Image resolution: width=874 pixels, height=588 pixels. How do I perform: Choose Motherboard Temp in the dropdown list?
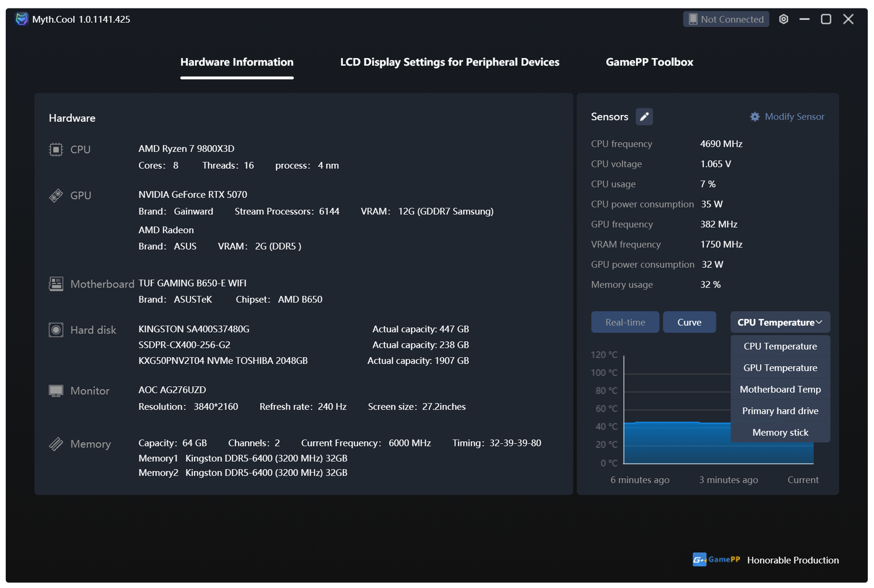[x=780, y=390]
